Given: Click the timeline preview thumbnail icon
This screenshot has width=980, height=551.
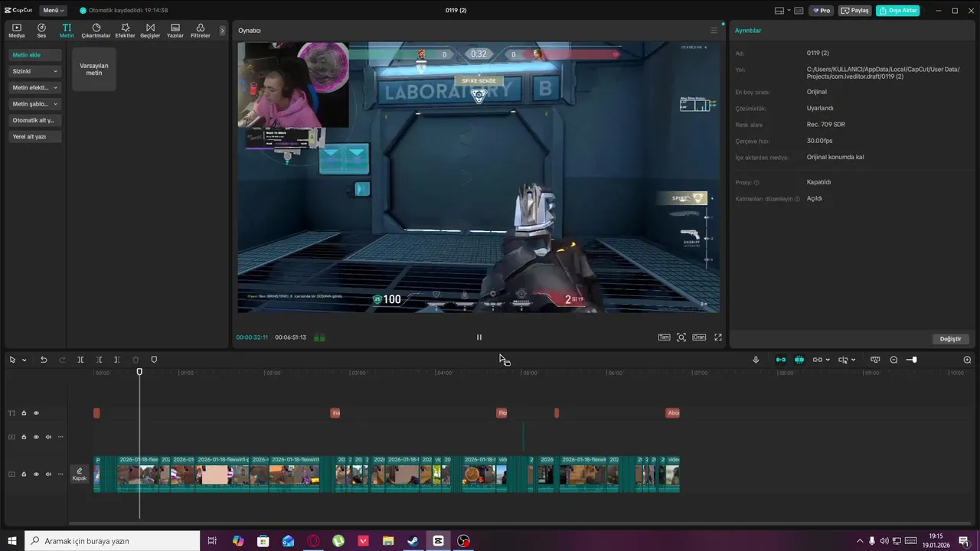Looking at the screenshot, I should (x=875, y=360).
